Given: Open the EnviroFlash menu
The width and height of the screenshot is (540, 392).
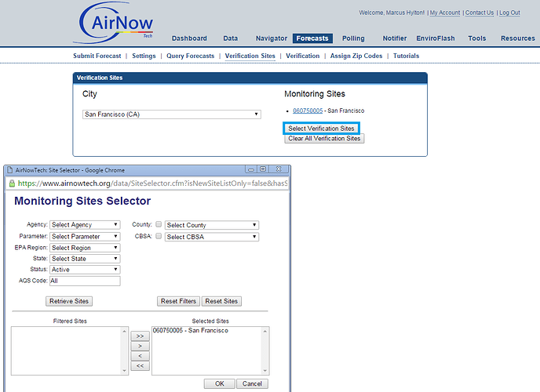Looking at the screenshot, I should [x=436, y=38].
